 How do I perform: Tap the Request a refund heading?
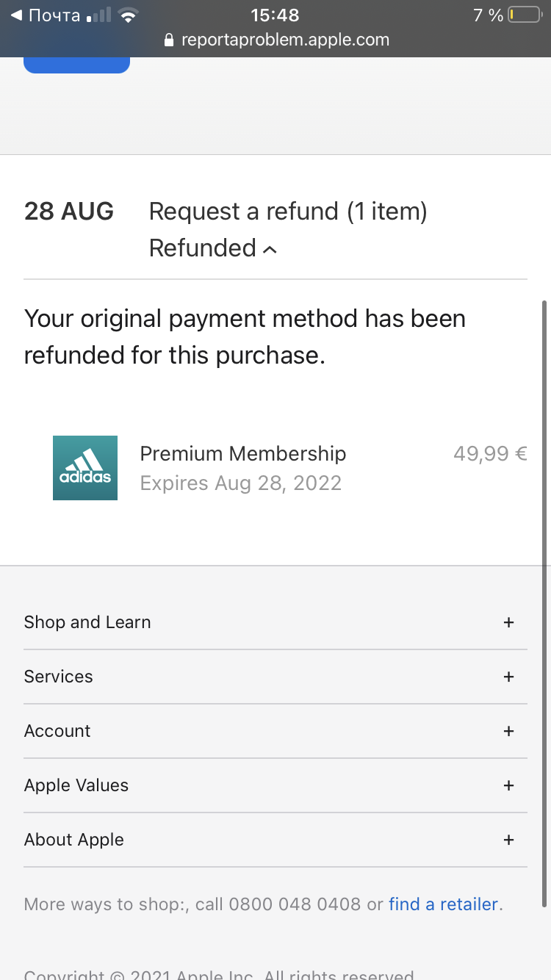coord(288,212)
